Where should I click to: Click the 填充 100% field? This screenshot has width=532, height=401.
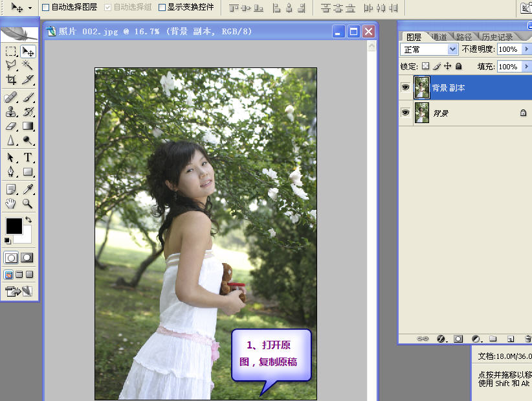[509, 66]
